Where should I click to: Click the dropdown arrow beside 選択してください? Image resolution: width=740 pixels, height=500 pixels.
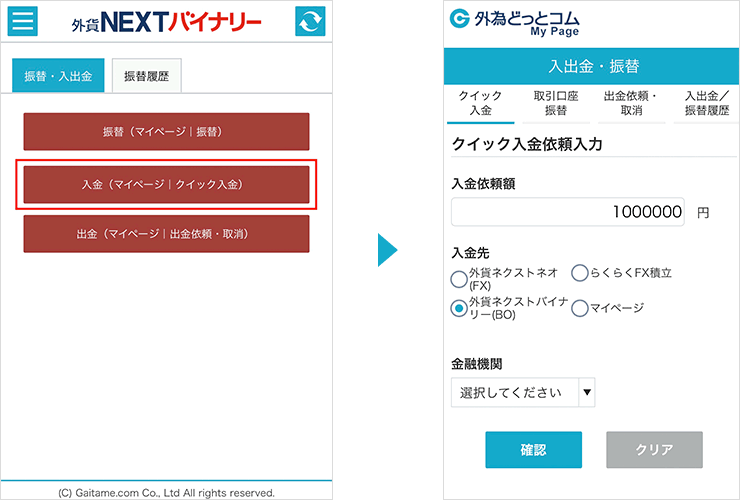(x=586, y=392)
